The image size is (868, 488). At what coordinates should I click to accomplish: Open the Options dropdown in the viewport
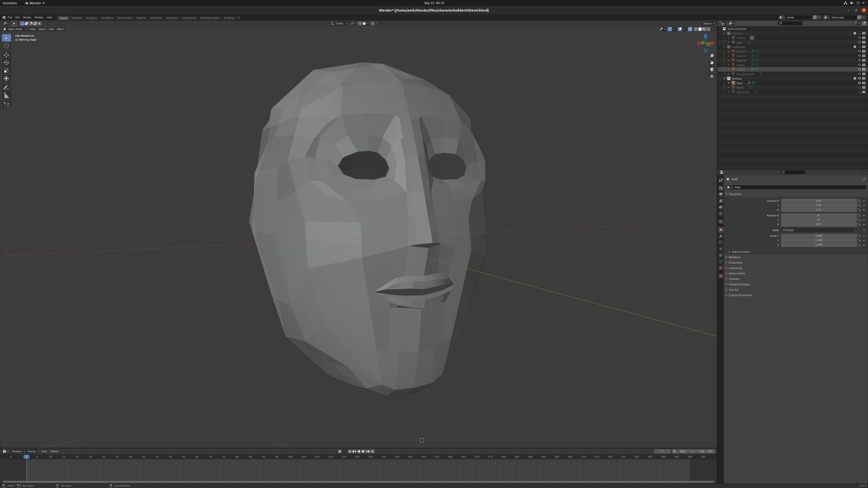pyautogui.click(x=708, y=23)
